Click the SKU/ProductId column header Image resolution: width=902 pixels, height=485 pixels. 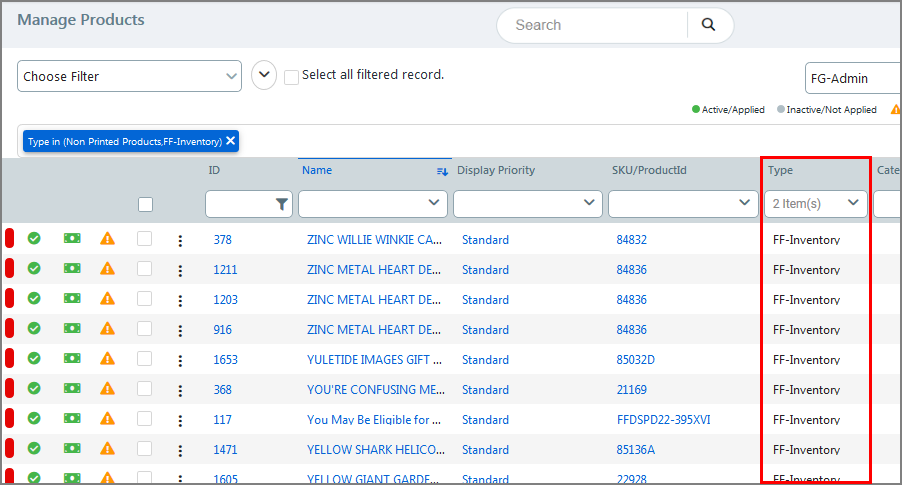[x=649, y=170]
